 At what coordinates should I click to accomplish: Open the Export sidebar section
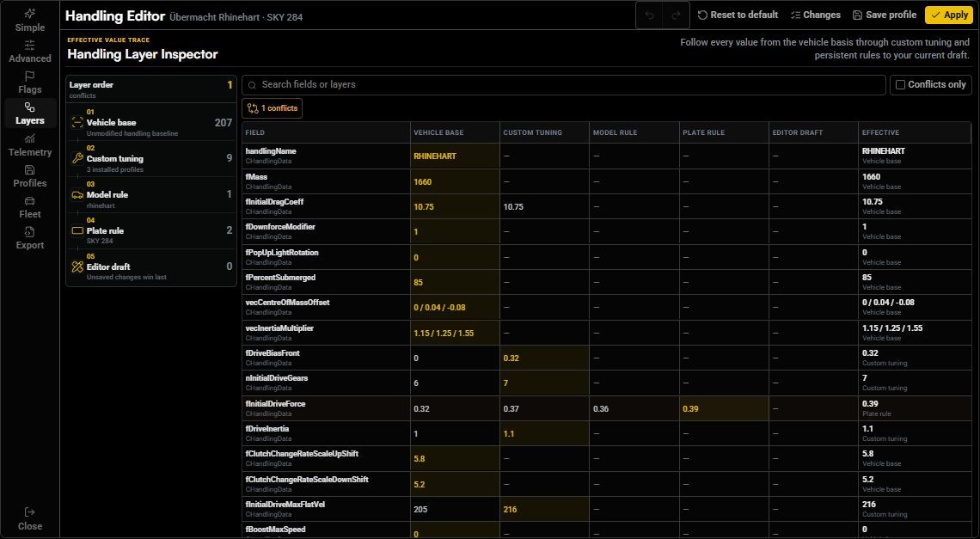tap(29, 238)
